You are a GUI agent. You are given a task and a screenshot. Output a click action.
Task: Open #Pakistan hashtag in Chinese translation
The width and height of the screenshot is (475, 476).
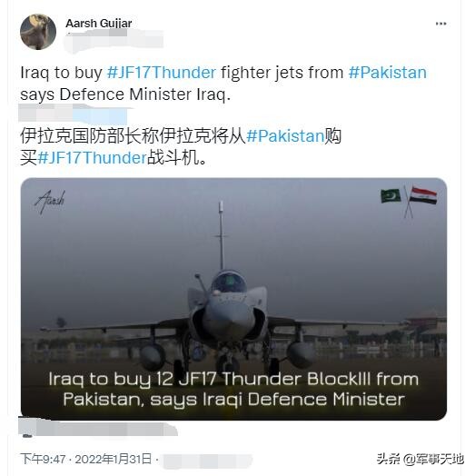285,136
